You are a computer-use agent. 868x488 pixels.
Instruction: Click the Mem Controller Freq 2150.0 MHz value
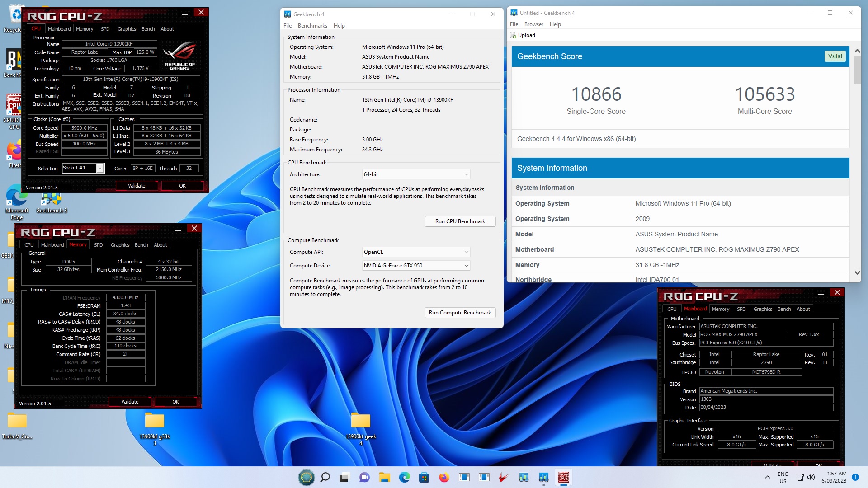point(169,269)
